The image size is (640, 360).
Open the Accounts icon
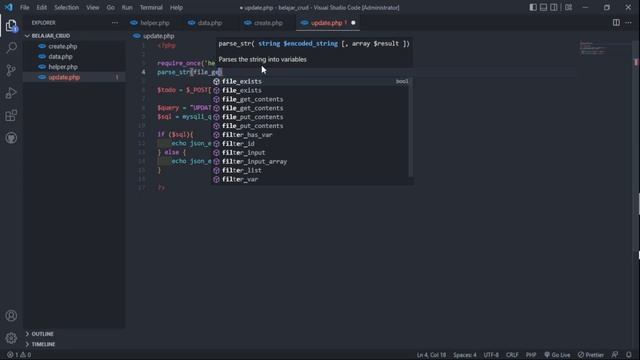[x=11, y=316]
